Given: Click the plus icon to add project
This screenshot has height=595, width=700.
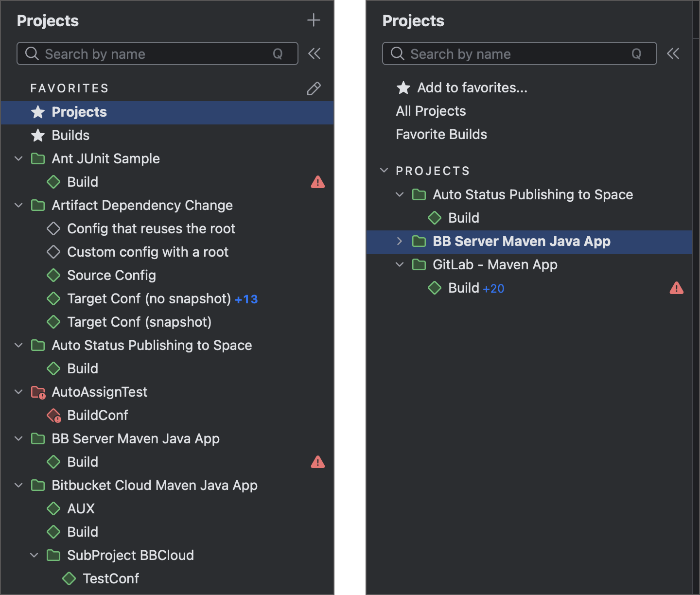Looking at the screenshot, I should [x=314, y=20].
